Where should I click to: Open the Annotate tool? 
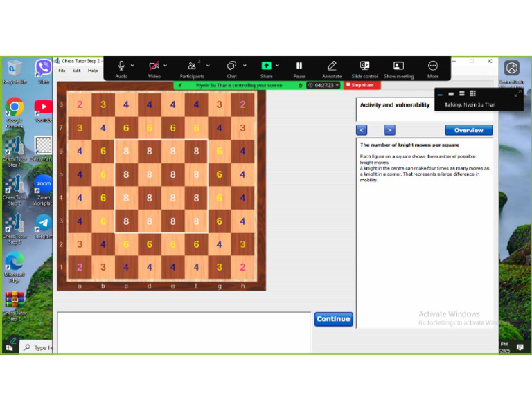(x=332, y=69)
